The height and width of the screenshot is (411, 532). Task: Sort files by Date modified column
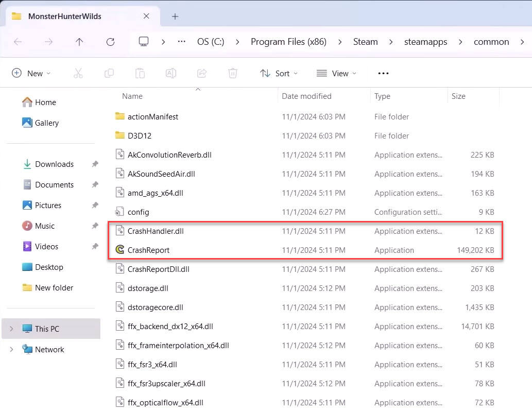pyautogui.click(x=306, y=96)
